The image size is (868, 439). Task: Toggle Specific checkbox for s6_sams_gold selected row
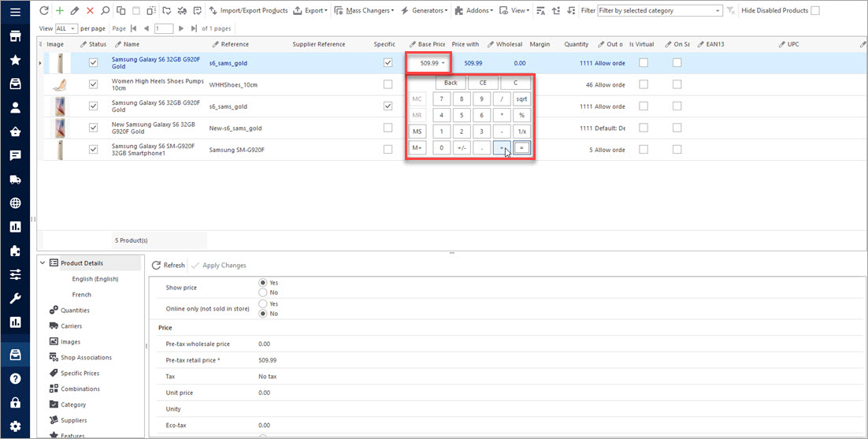point(388,63)
